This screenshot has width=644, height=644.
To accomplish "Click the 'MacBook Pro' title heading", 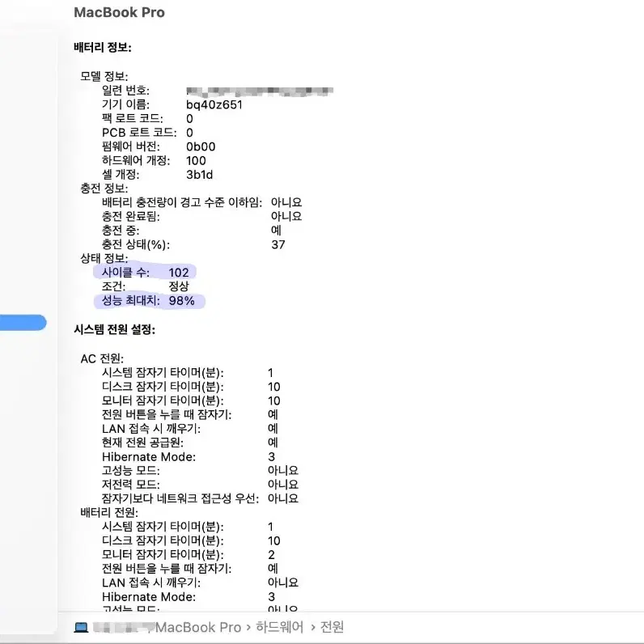I will click(119, 12).
